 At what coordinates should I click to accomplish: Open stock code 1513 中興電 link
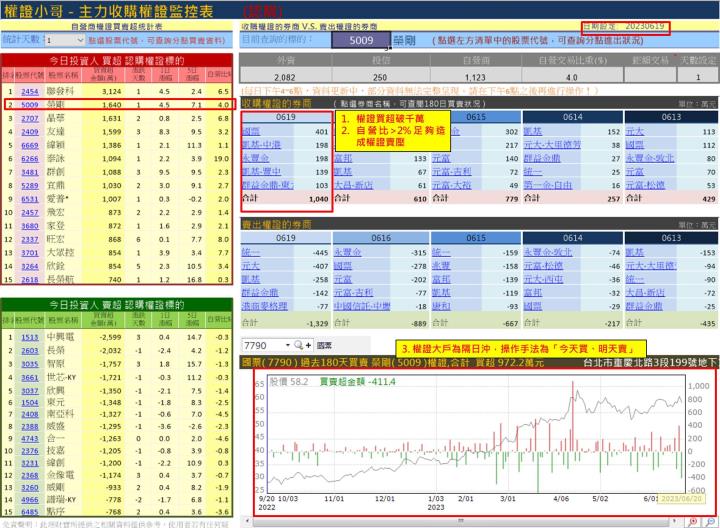[29, 337]
